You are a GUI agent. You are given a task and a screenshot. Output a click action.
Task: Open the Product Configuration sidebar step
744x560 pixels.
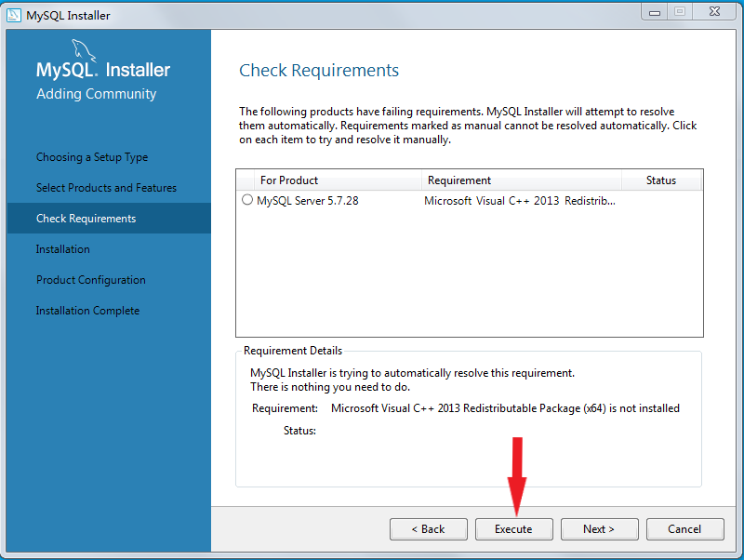(90, 280)
